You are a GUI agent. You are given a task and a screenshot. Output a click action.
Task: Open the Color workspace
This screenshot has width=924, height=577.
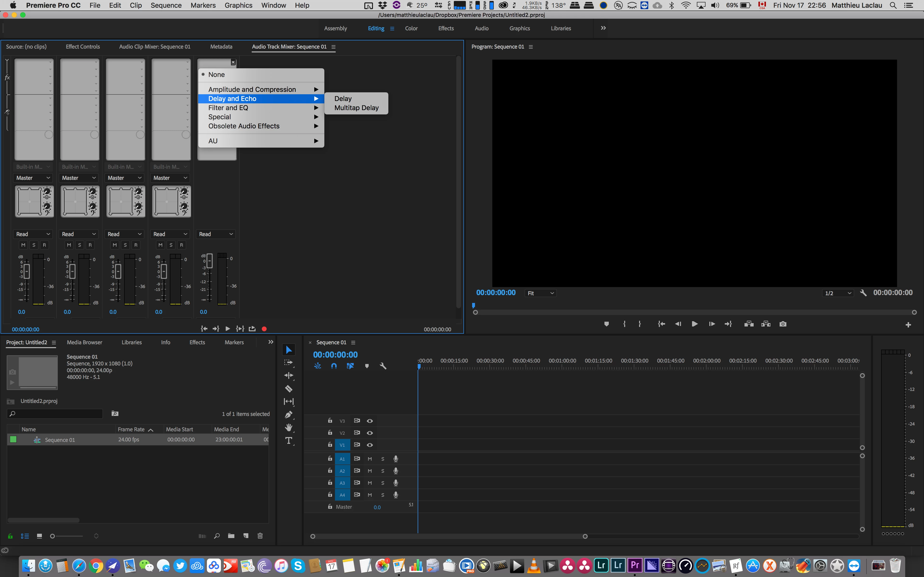[x=411, y=28]
